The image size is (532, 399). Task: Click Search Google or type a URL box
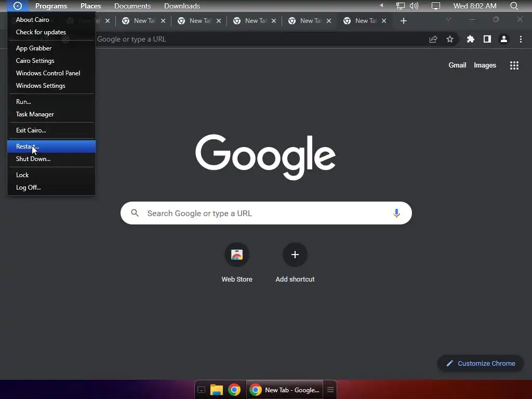[266, 213]
